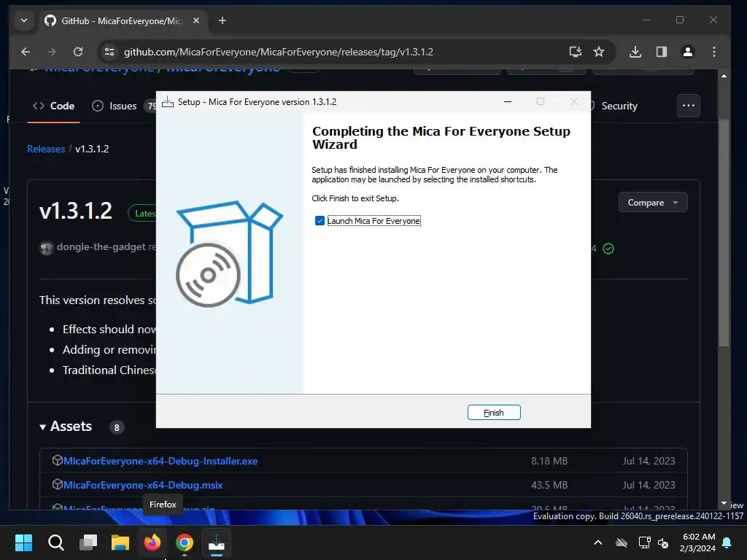
Task: Reload the GitHub page
Action: pos(77,52)
